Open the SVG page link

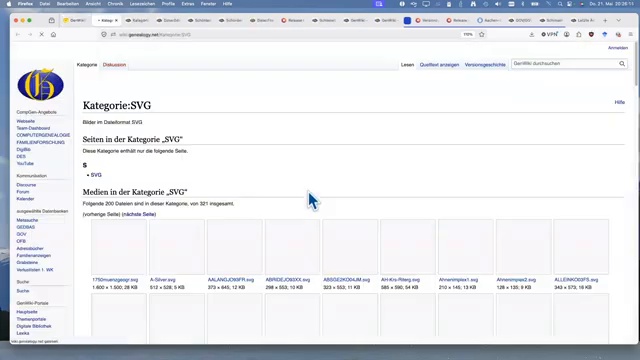(96, 175)
